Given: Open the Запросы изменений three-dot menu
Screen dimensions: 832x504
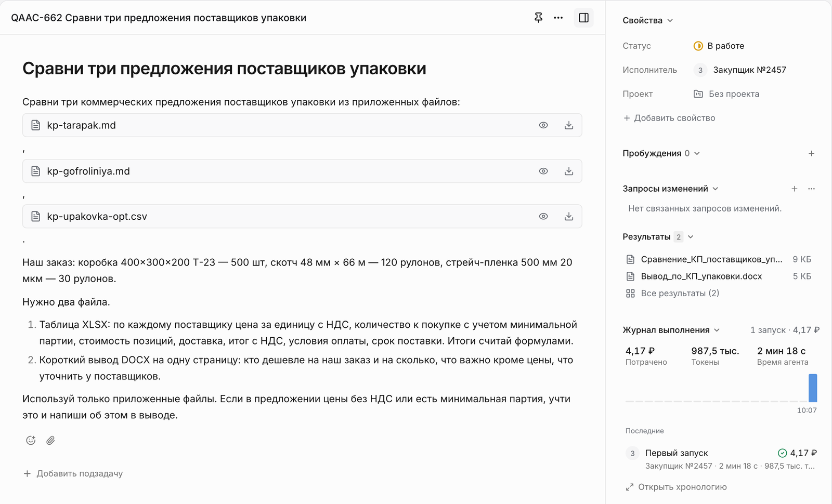Looking at the screenshot, I should pos(811,189).
